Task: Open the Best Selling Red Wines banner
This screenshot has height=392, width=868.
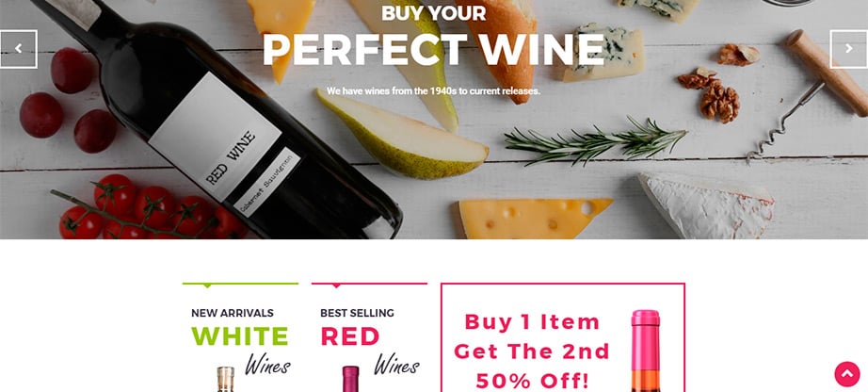Action: tap(369, 337)
